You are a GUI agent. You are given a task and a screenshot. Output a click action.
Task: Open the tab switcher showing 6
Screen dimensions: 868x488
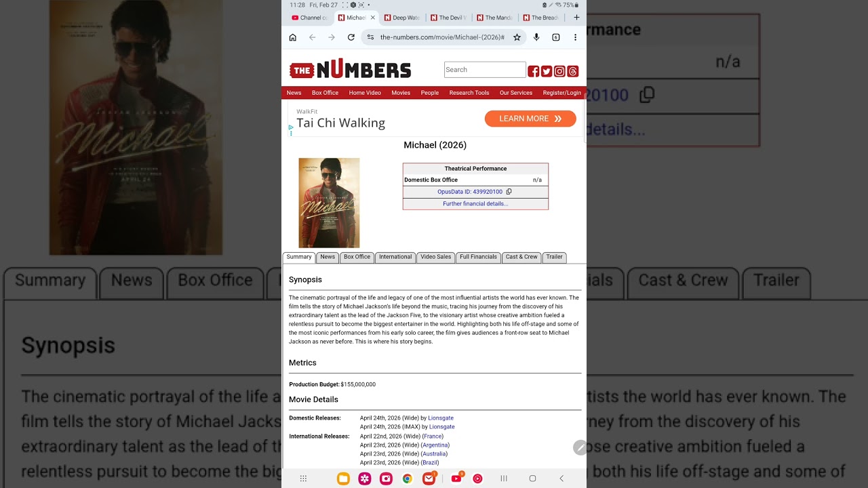556,37
